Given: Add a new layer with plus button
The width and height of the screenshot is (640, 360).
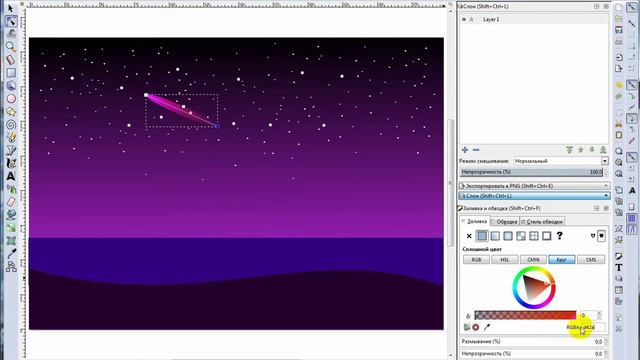Looking at the screenshot, I should tap(465, 150).
